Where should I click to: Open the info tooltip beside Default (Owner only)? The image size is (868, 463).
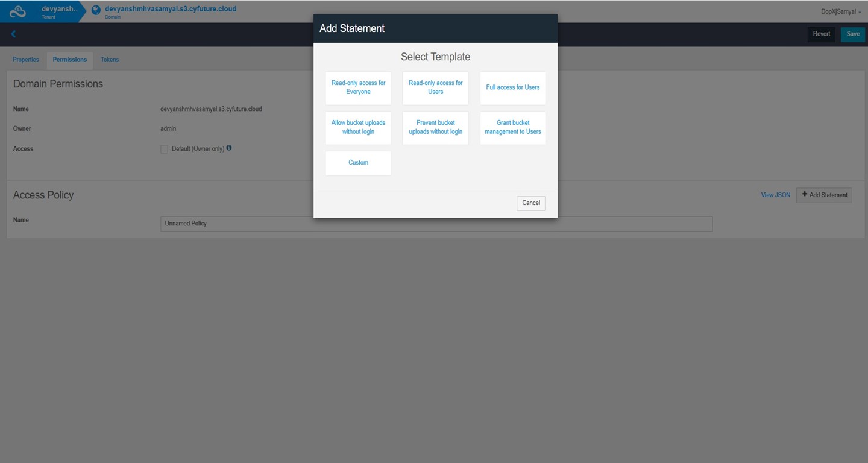228,148
